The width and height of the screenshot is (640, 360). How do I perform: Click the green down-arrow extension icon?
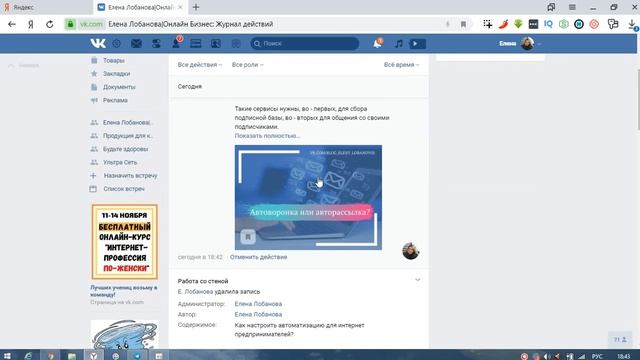518,24
